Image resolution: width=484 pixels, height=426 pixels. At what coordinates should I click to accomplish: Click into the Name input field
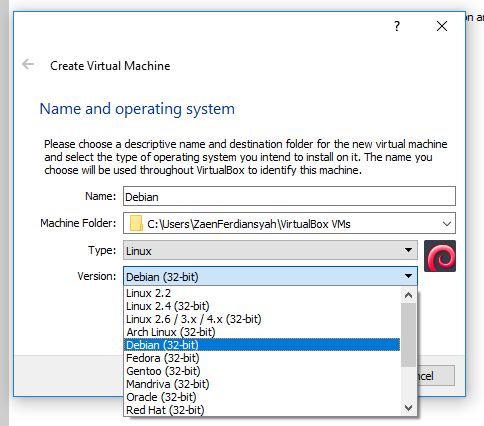(x=289, y=196)
